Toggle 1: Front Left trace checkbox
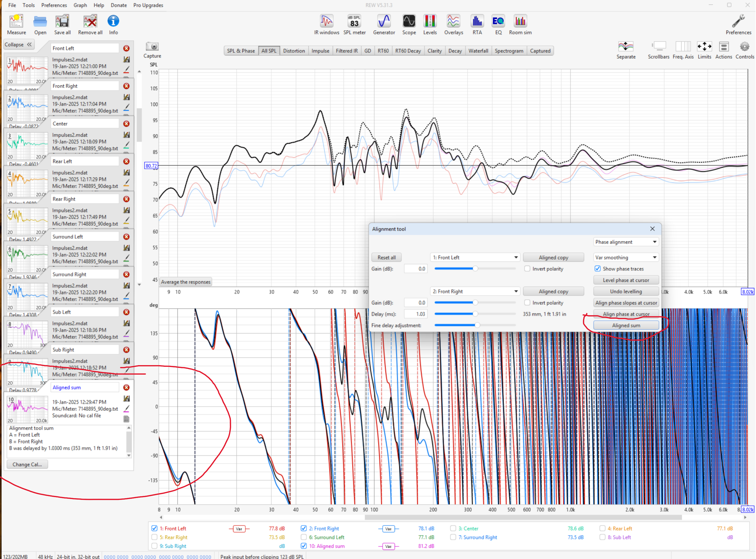Viewport: 756px width, 559px height. click(154, 528)
